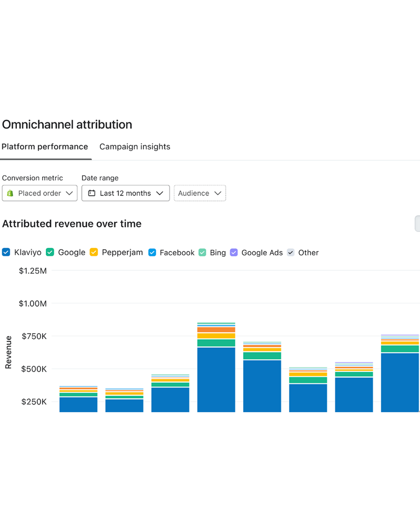Click the calendar icon in Date range

[92, 193]
